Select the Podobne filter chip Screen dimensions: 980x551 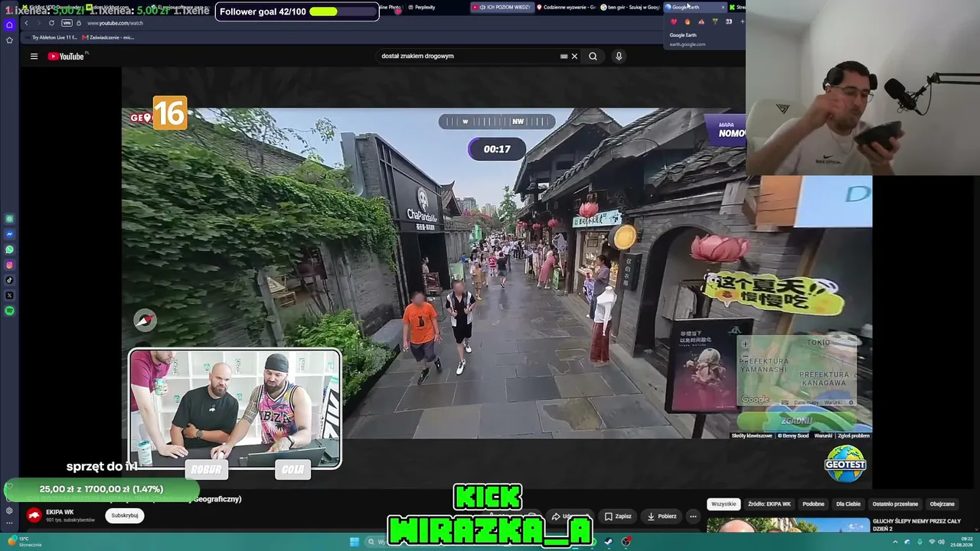[813, 504]
